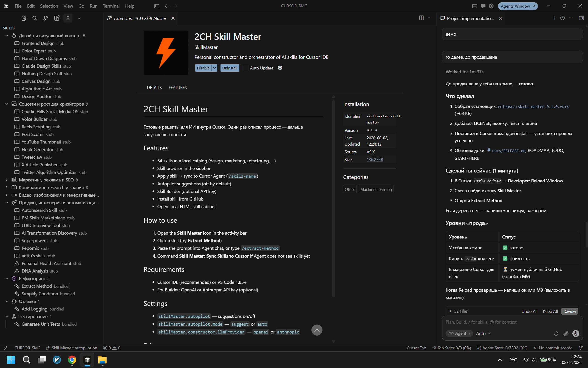588x368 pixels.
Task: Click the split editor icon
Action: [421, 18]
